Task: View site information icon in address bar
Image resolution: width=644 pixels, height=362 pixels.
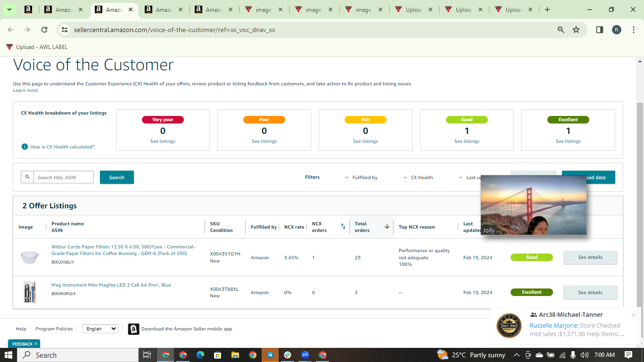Action: click(65, 30)
